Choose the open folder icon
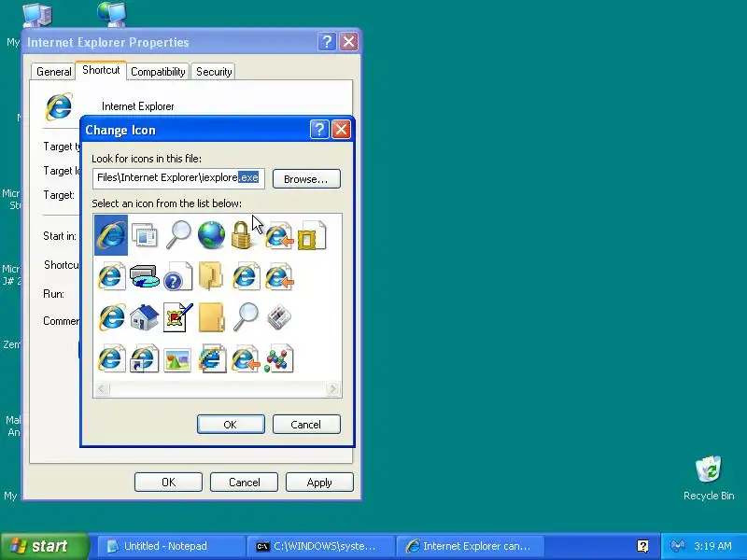Viewport: 747px width, 560px height. 212,276
